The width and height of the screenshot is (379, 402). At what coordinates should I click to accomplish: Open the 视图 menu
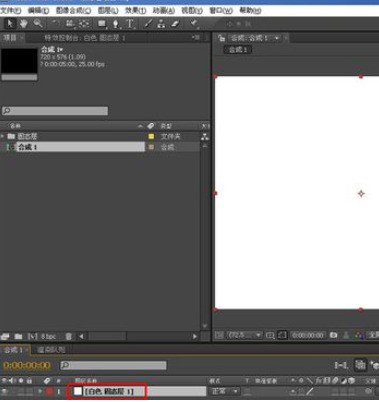tap(192, 10)
